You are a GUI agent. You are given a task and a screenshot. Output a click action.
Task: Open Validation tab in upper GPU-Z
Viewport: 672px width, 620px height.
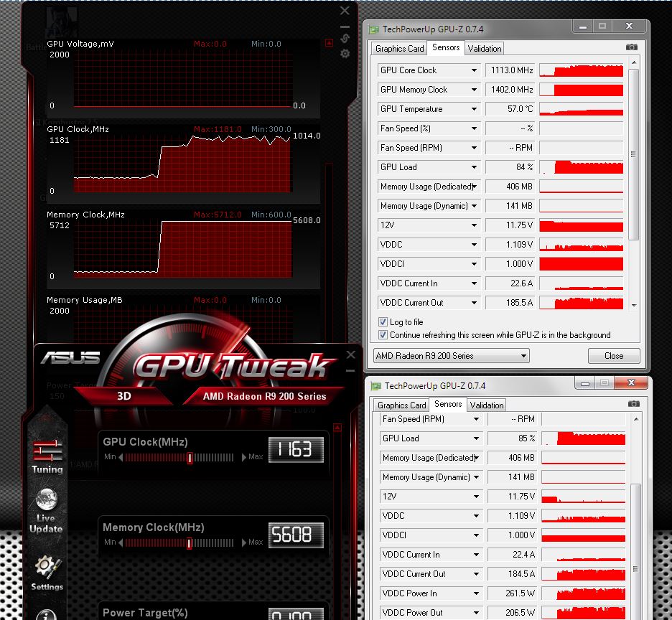(485, 48)
